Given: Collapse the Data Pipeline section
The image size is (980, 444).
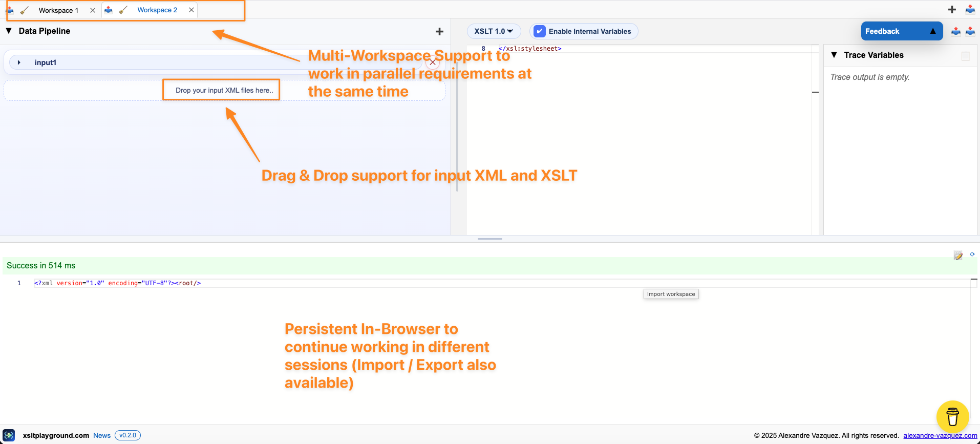Looking at the screenshot, I should point(8,31).
